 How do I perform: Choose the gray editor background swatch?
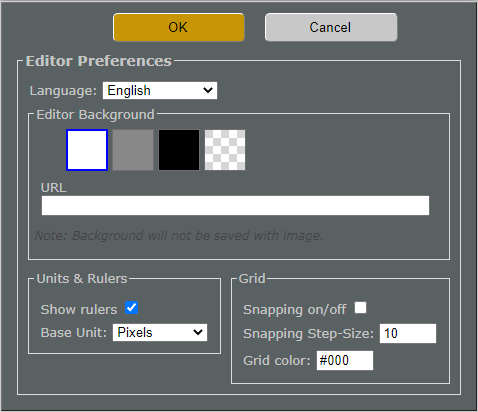pos(133,150)
